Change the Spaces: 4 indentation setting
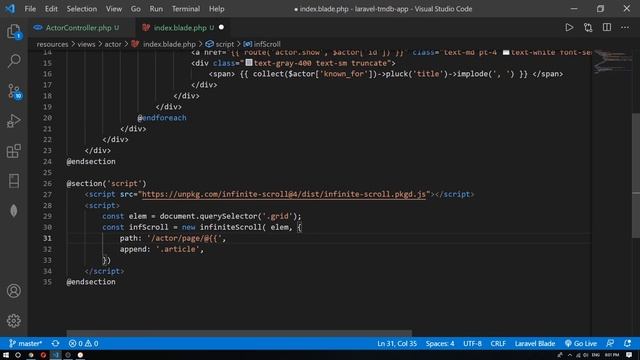Viewport: 640px width, 360px height. pos(440,344)
